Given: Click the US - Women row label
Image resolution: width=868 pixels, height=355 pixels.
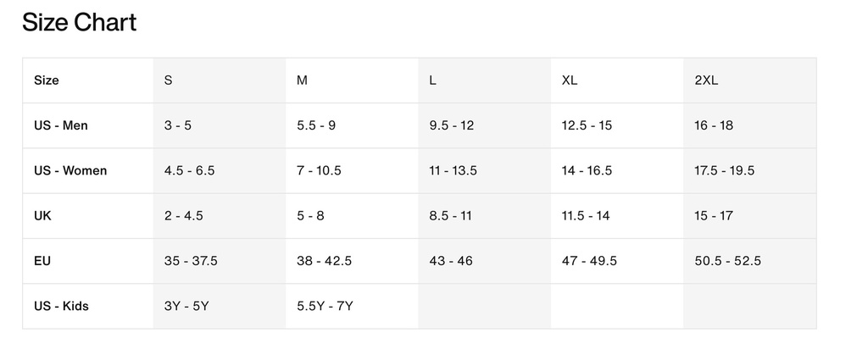Looking at the screenshot, I should [x=70, y=170].
